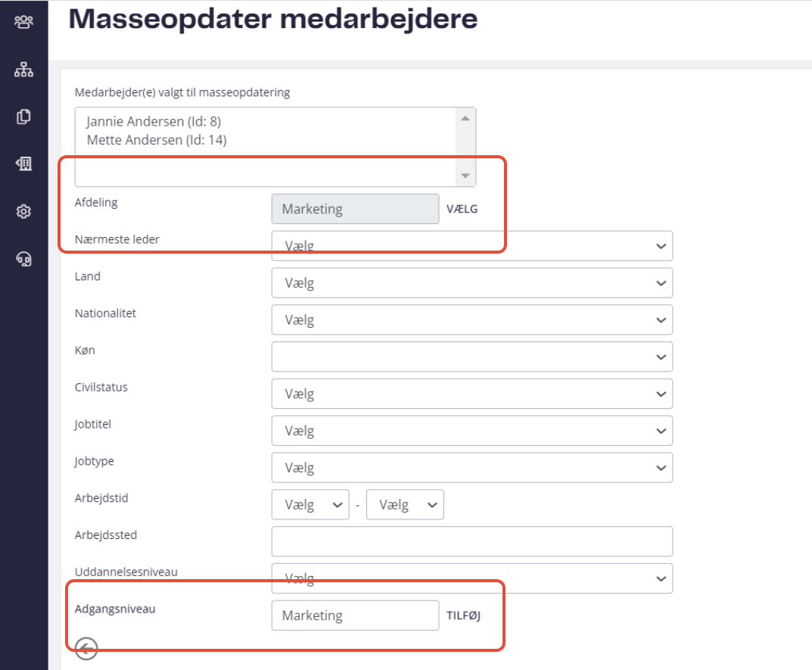
Task: Expand the Nærmeste leder dropdown
Action: 471,245
